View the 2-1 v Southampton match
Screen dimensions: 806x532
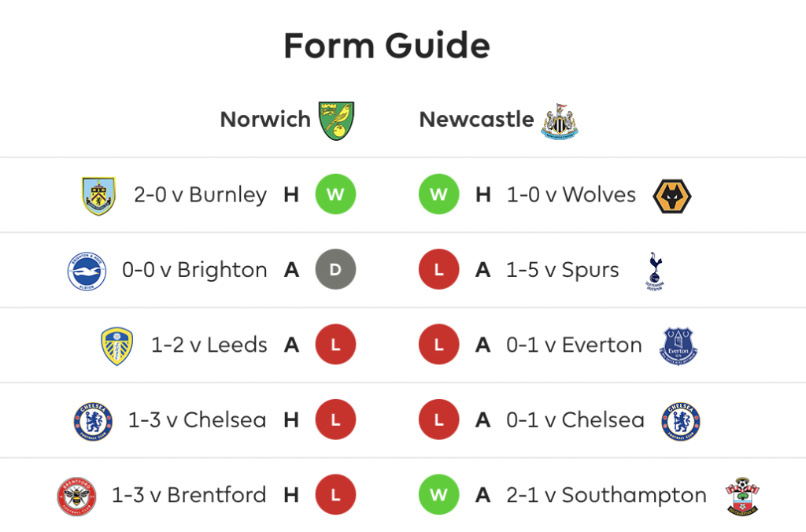(606, 496)
